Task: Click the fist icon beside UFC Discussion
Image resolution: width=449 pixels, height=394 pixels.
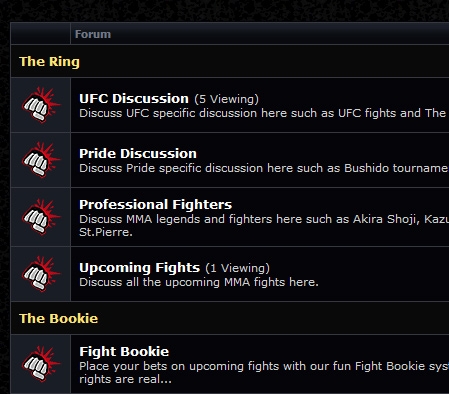Action: (x=41, y=105)
